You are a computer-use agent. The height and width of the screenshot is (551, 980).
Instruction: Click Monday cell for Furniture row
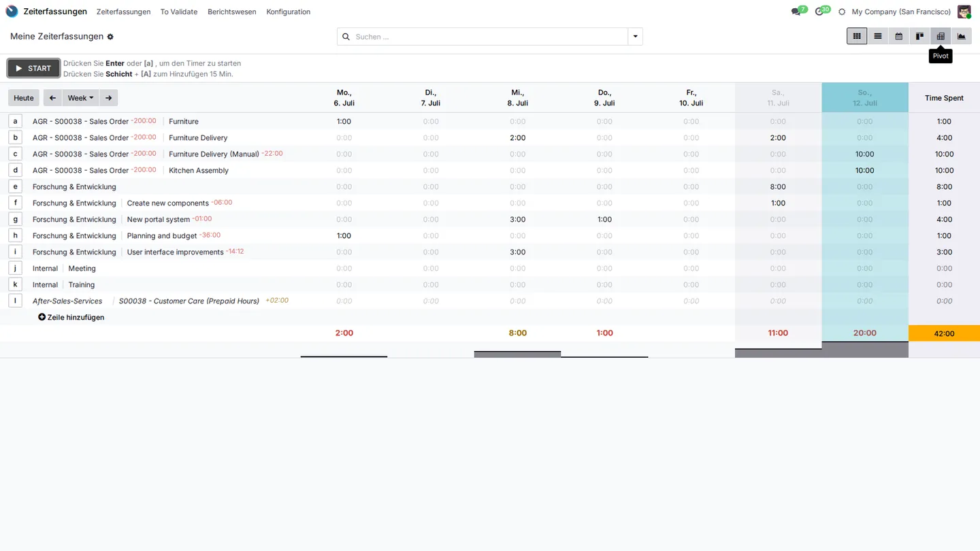point(344,122)
